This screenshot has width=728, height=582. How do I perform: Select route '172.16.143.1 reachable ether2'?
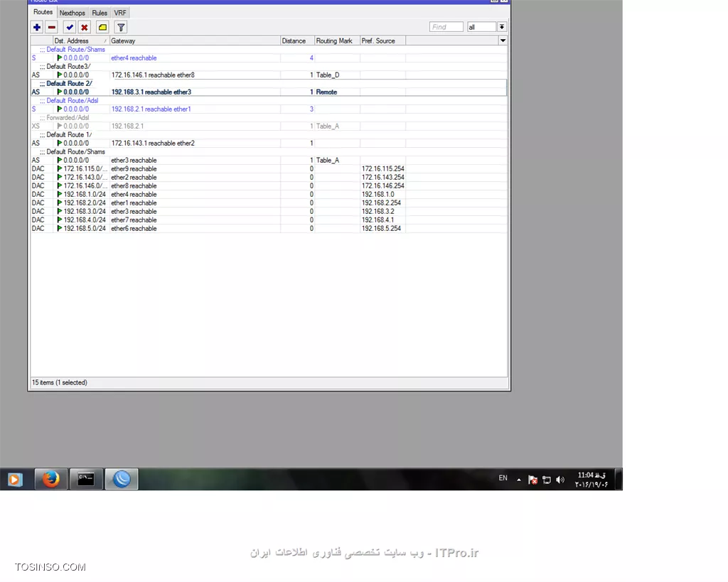(x=268, y=144)
